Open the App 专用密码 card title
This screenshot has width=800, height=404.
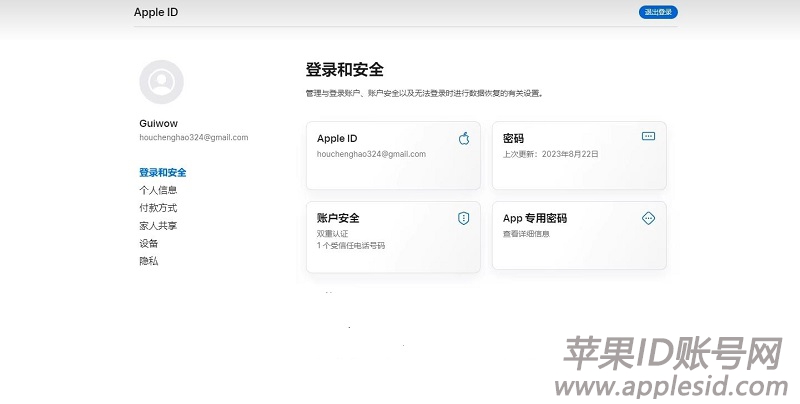[x=535, y=218]
